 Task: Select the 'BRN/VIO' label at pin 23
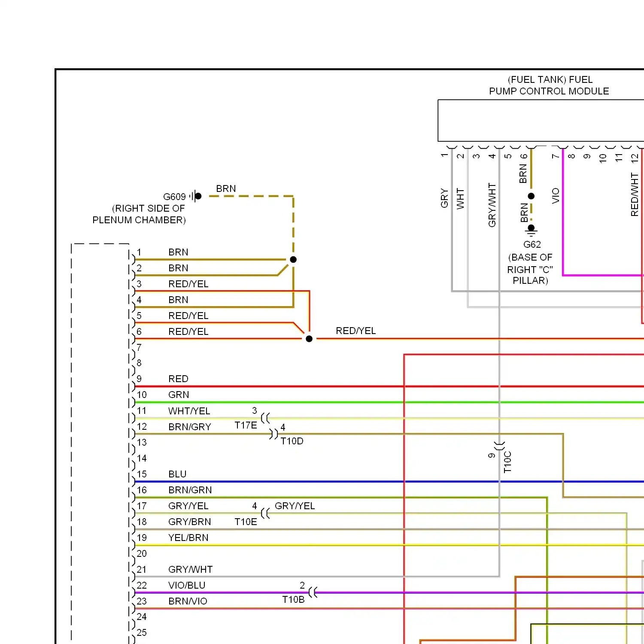coord(188,601)
